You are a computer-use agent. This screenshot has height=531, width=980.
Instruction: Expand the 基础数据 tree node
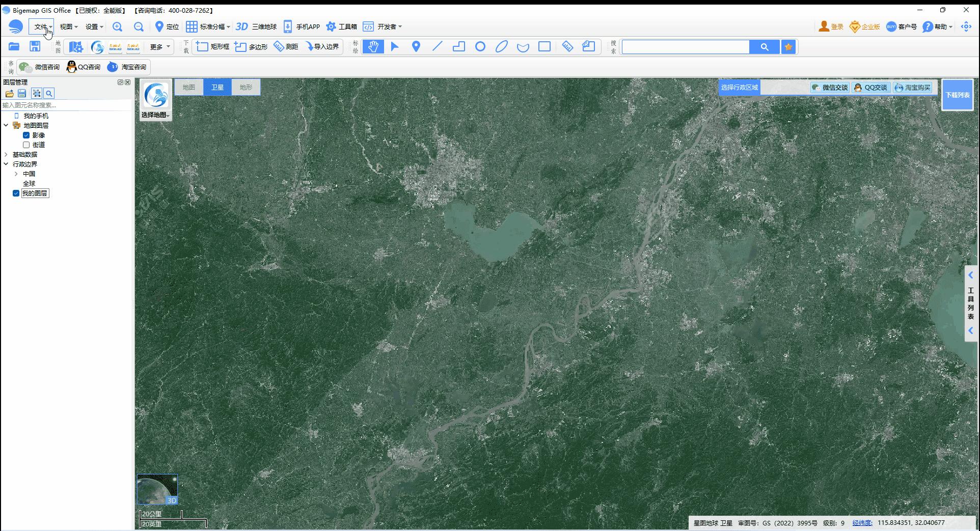click(6, 155)
